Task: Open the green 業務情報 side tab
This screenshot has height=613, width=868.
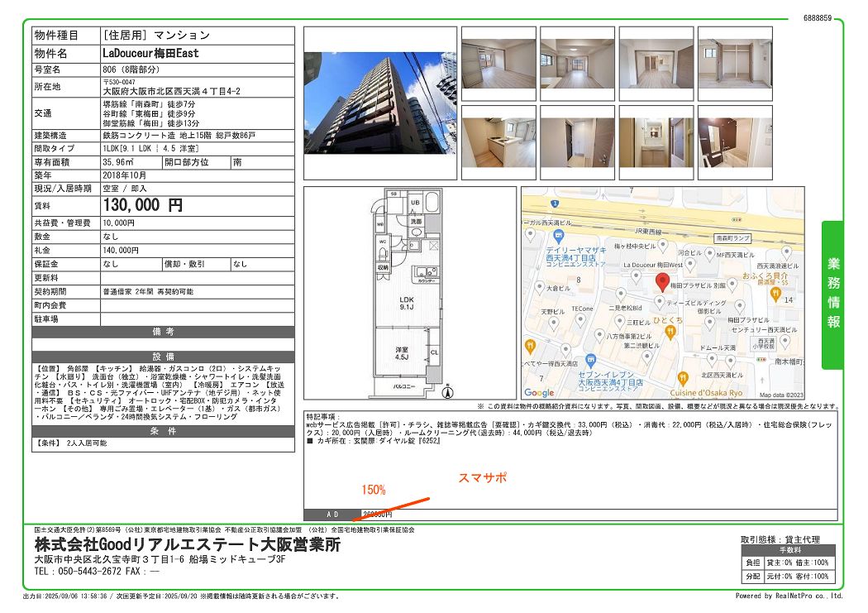Action: tap(832, 294)
